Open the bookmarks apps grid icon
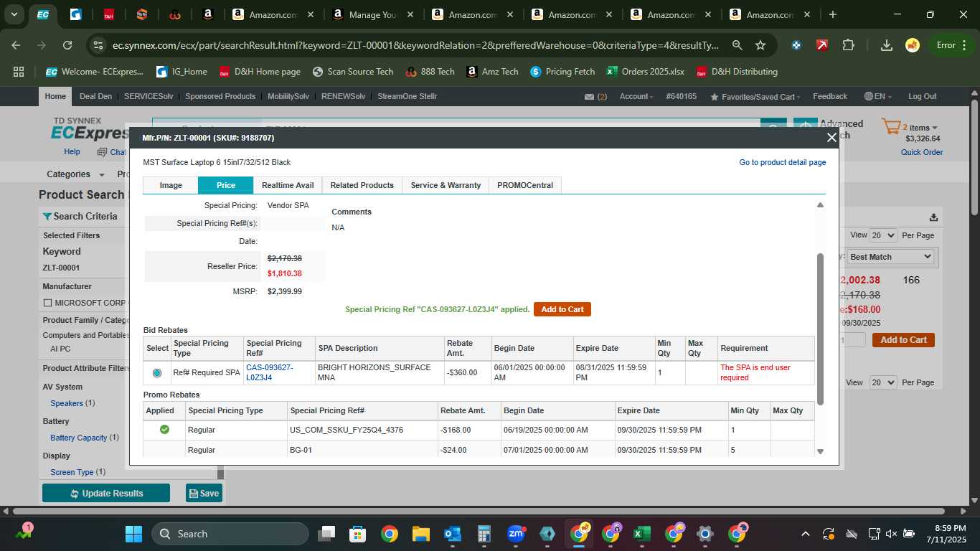This screenshot has height=551, width=980. point(19,72)
